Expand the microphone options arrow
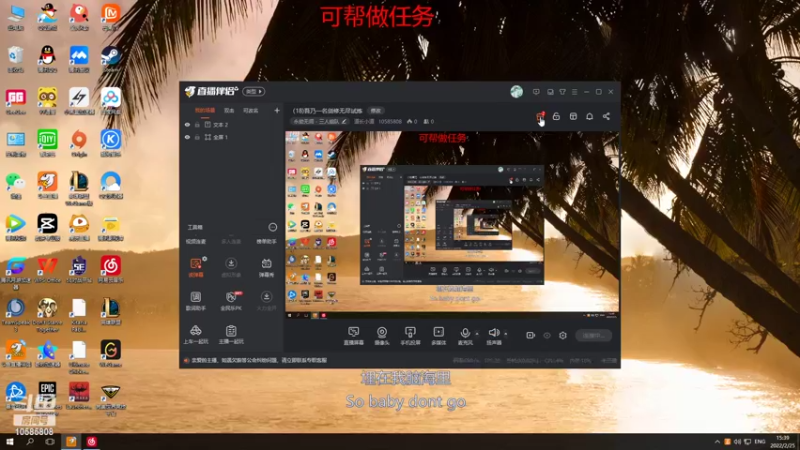This screenshot has height=450, width=800. [x=477, y=334]
